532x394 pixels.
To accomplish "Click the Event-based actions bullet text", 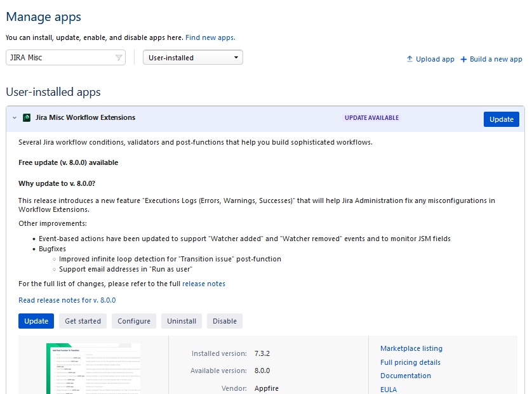I will 244,239.
